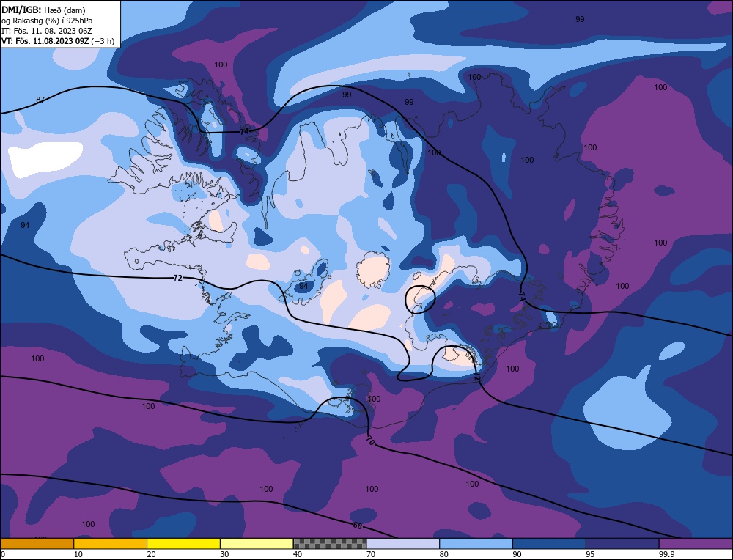Click the '90' legend tick label
The height and width of the screenshot is (560, 733).
(x=517, y=554)
